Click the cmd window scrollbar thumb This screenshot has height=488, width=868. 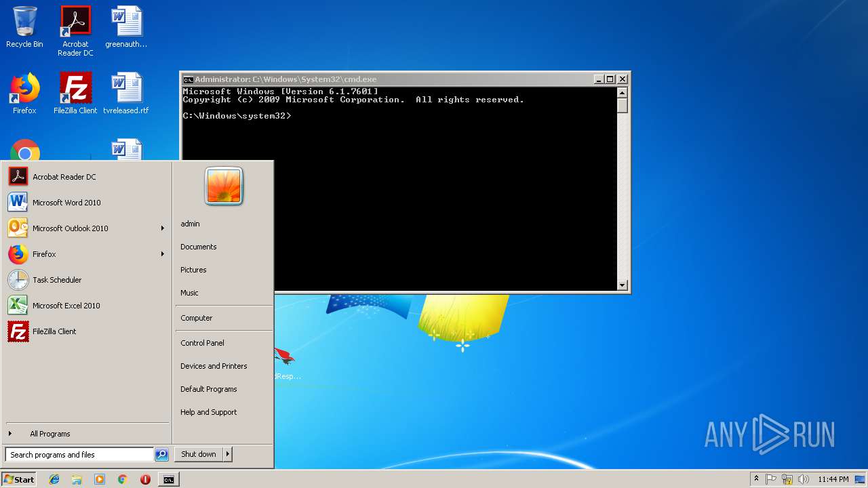tap(623, 106)
